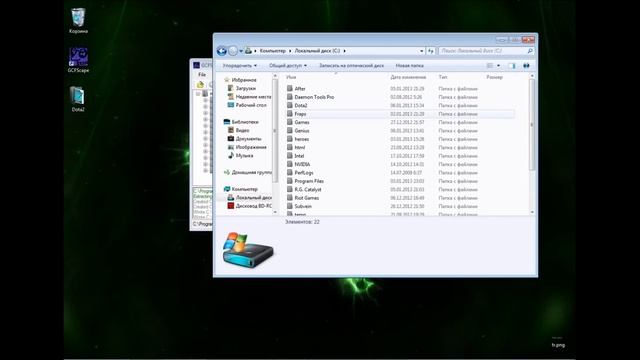
Task: Collapse the root node in GCFScape tree
Action: click(198, 93)
